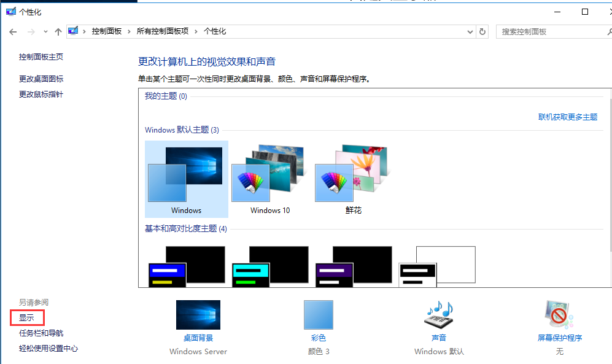Go up one level with the Up arrow
The width and height of the screenshot is (612, 364).
click(x=58, y=32)
